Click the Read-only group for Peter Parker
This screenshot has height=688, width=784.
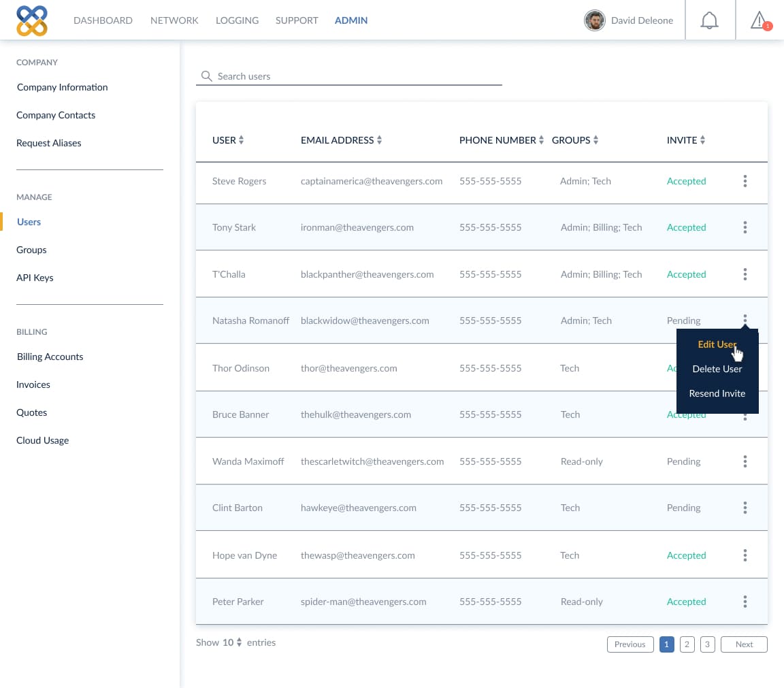(581, 602)
